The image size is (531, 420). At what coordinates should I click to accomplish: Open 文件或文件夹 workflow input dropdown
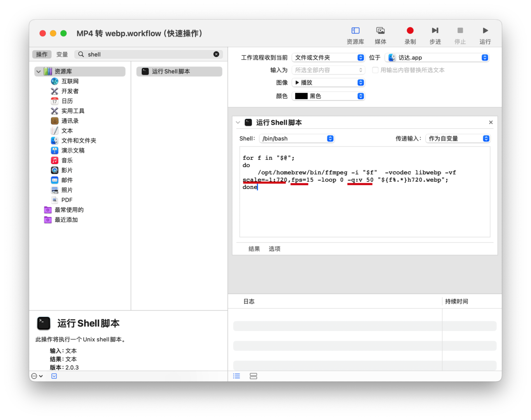coord(328,58)
